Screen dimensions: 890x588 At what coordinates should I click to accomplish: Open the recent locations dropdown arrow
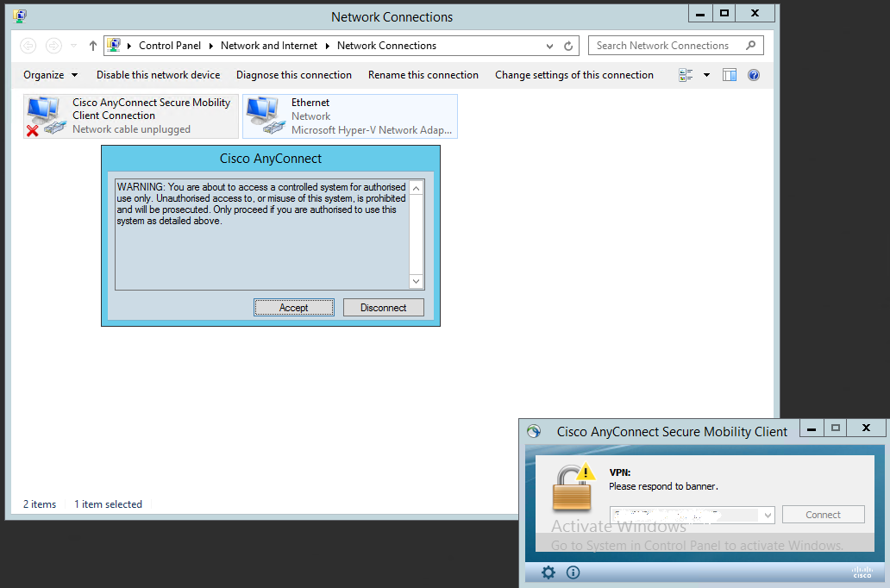pos(74,46)
